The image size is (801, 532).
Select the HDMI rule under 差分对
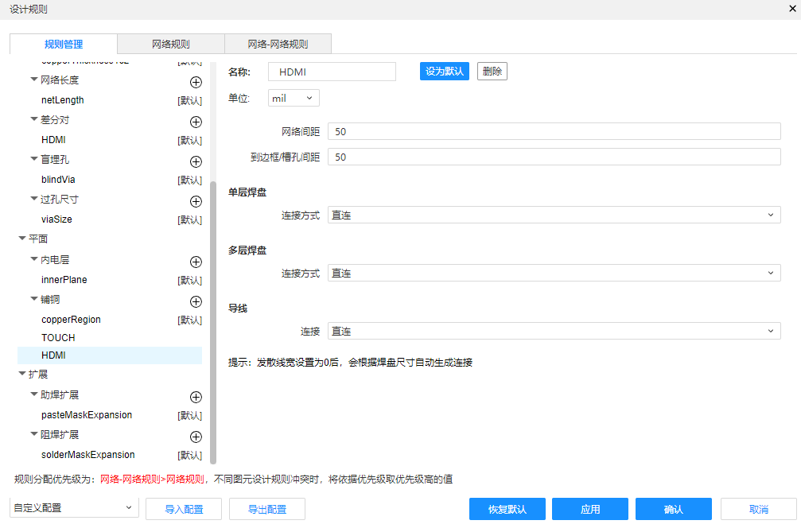(x=53, y=140)
